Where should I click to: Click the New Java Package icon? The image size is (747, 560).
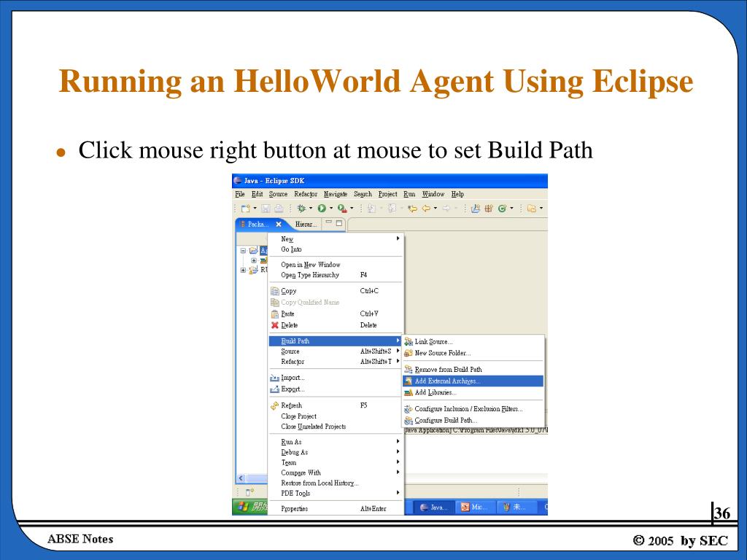click(488, 208)
